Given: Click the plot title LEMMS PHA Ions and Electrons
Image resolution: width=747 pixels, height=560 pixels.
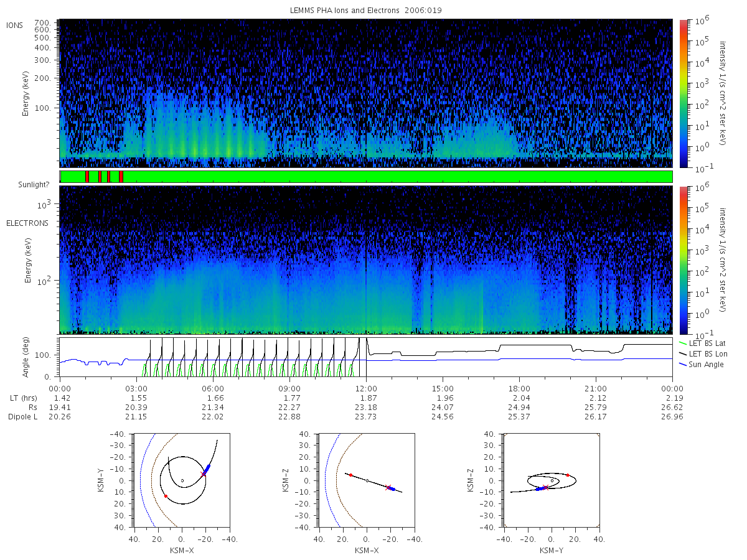Looking at the screenshot, I should 366,11.
